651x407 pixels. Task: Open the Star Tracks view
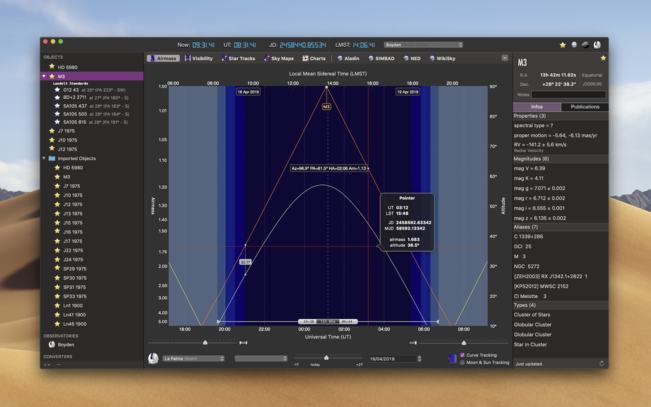pyautogui.click(x=238, y=59)
